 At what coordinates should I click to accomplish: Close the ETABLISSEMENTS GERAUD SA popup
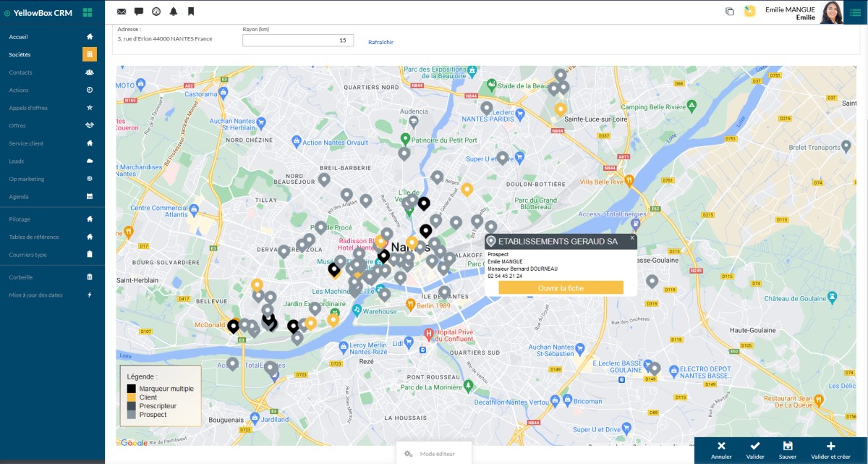click(631, 237)
